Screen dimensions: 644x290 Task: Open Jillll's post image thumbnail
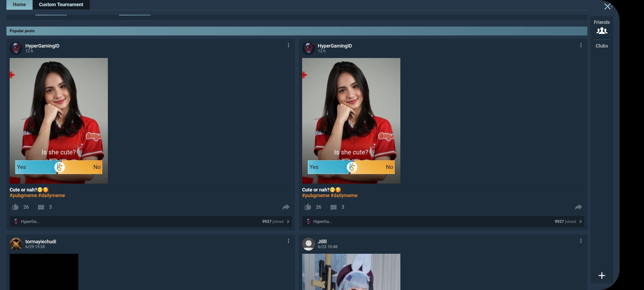351,272
